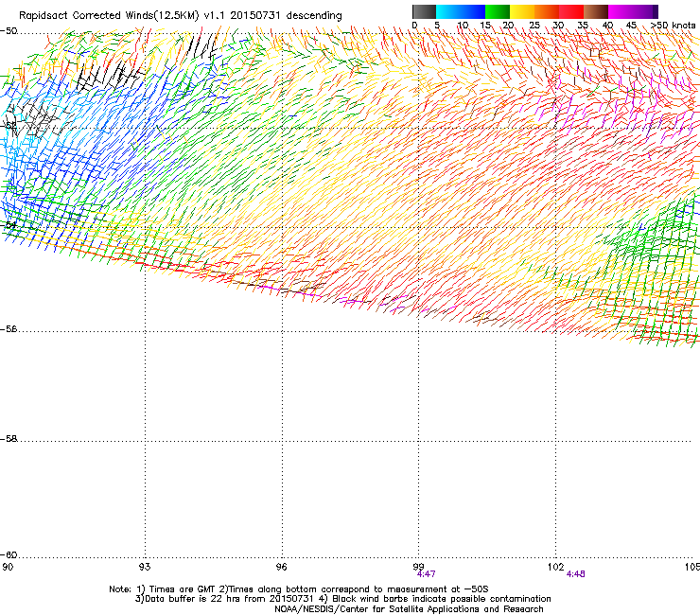Click the latitude label '-50'
Screen dimensions: 700x615
tap(9, 31)
